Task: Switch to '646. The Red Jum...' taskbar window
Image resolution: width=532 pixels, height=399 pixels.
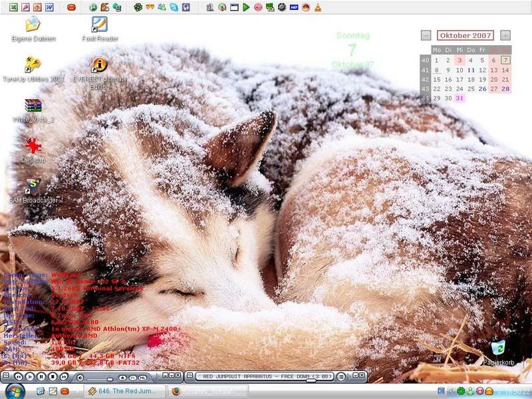Action: point(126,392)
